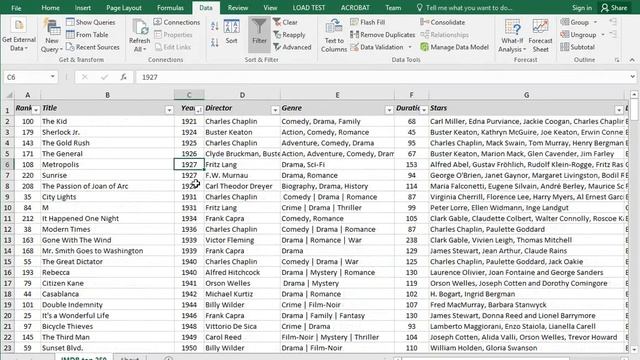Screen dimensions: 640x360
Task: Open workbook Connections
Action: pyautogui.click(x=177, y=22)
